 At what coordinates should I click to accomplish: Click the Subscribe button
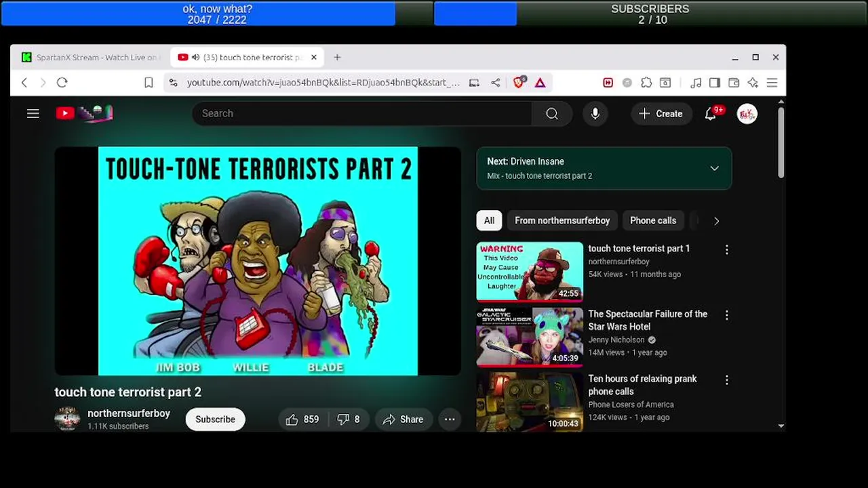coord(215,420)
